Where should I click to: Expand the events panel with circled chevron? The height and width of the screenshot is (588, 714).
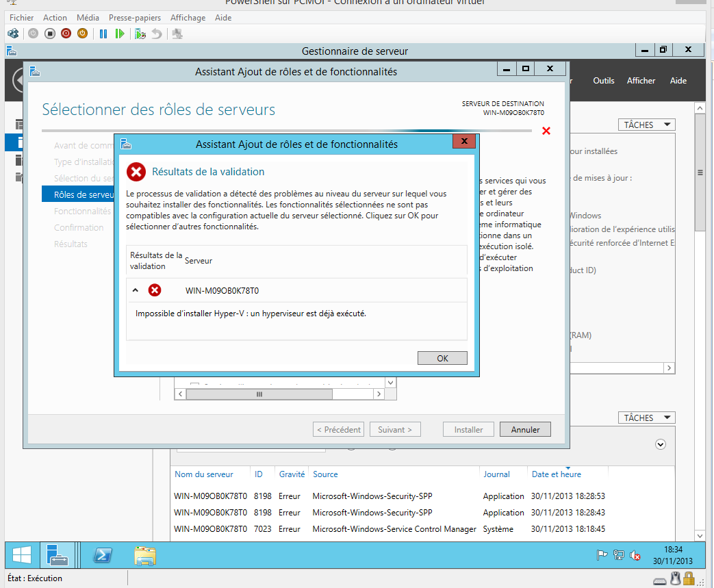coord(661,444)
